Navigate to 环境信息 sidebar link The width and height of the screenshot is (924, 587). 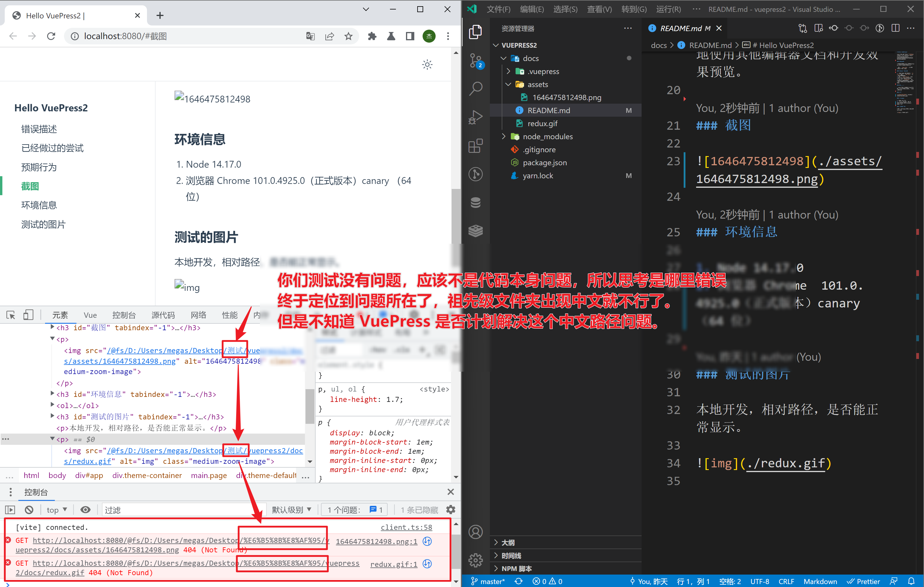(39, 205)
